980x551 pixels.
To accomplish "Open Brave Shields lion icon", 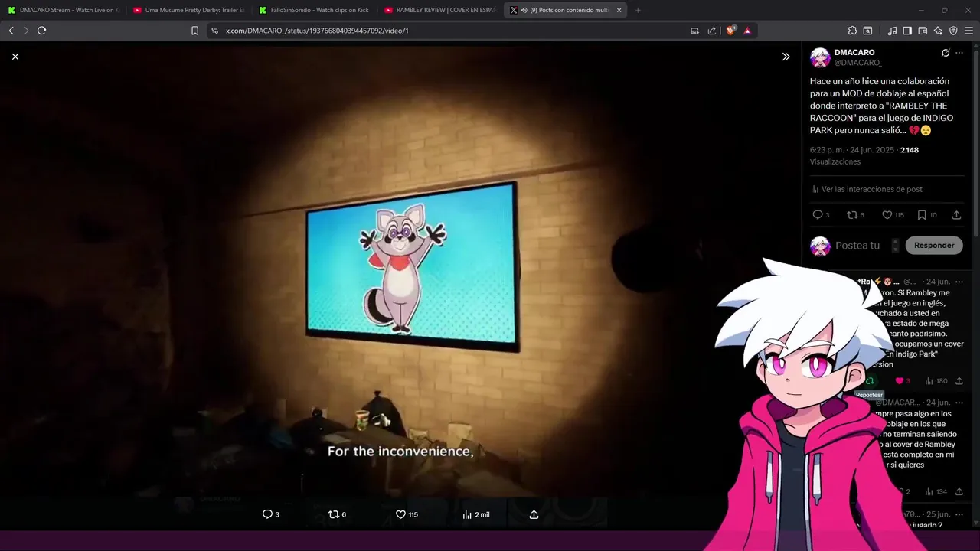I will click(x=730, y=31).
